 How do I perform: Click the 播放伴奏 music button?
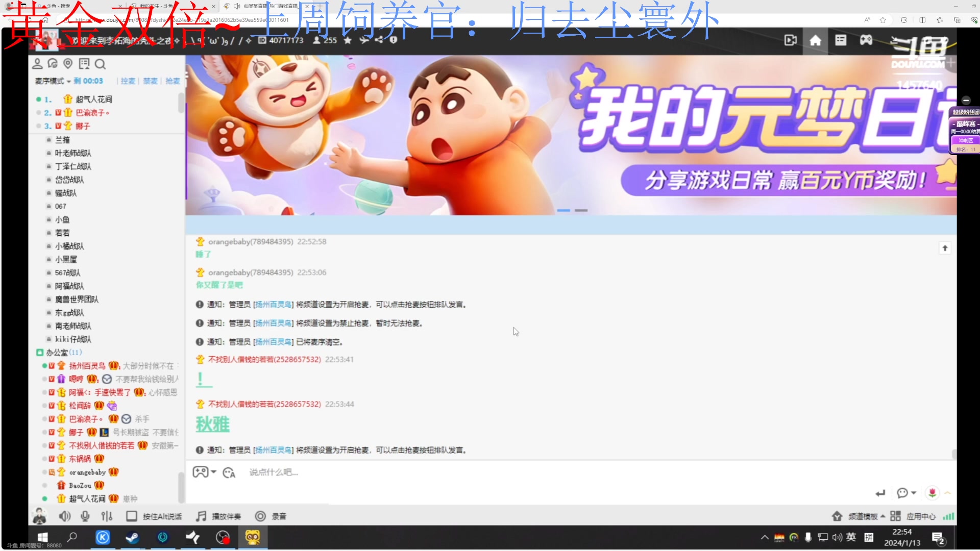[x=218, y=516]
